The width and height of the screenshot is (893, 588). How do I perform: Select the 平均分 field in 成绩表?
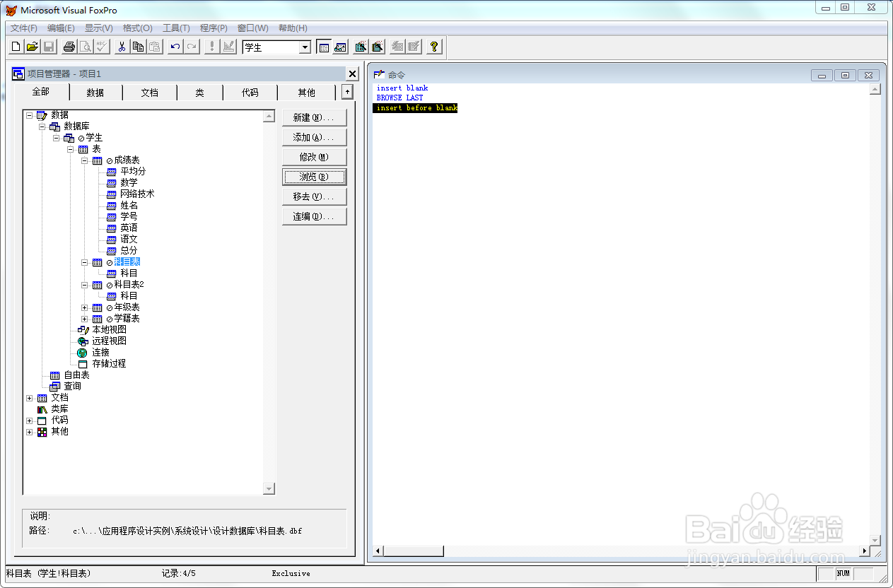point(133,171)
